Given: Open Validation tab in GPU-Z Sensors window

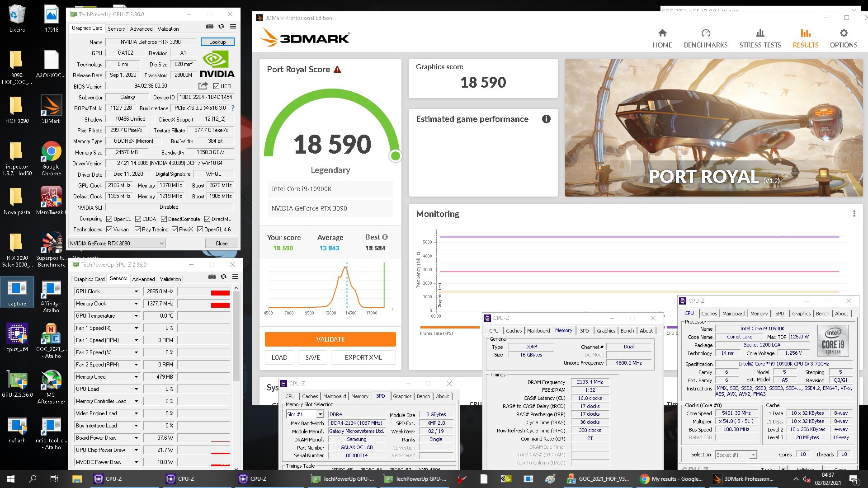Looking at the screenshot, I should [170, 279].
